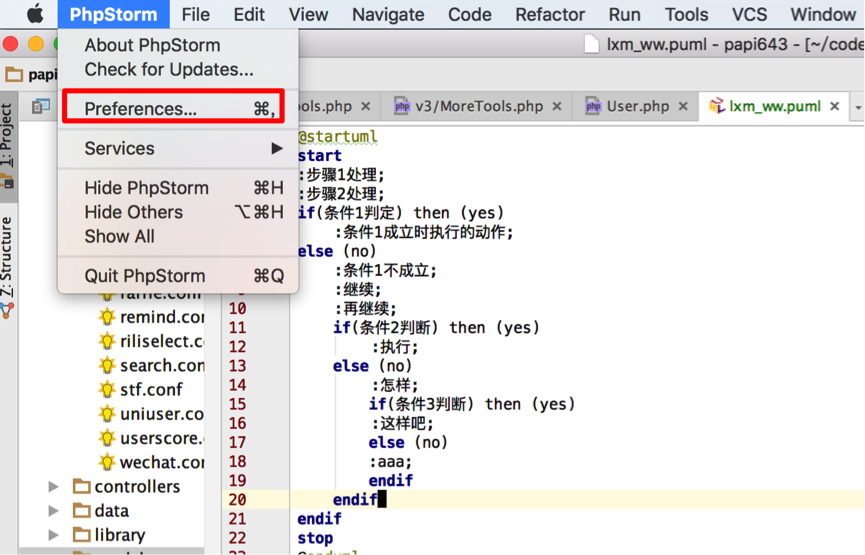This screenshot has width=865, height=555.
Task: Open the View menu
Action: pyautogui.click(x=308, y=14)
